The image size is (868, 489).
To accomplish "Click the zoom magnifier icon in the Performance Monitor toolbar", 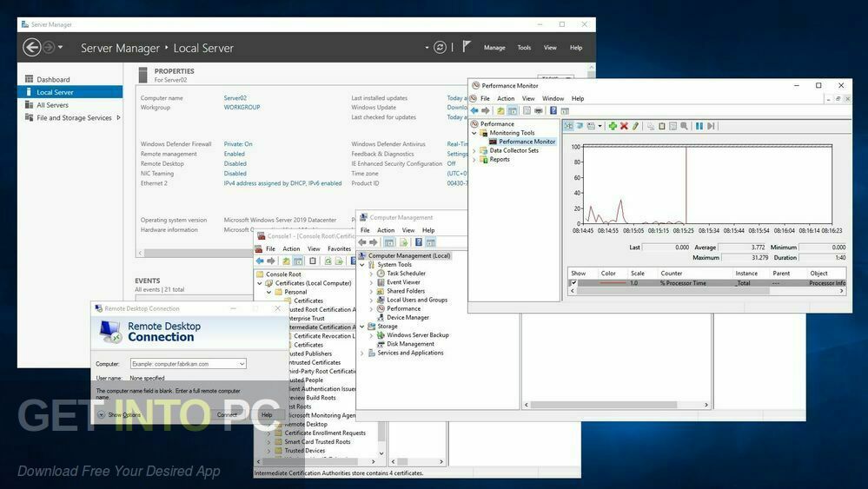I will [x=684, y=126].
